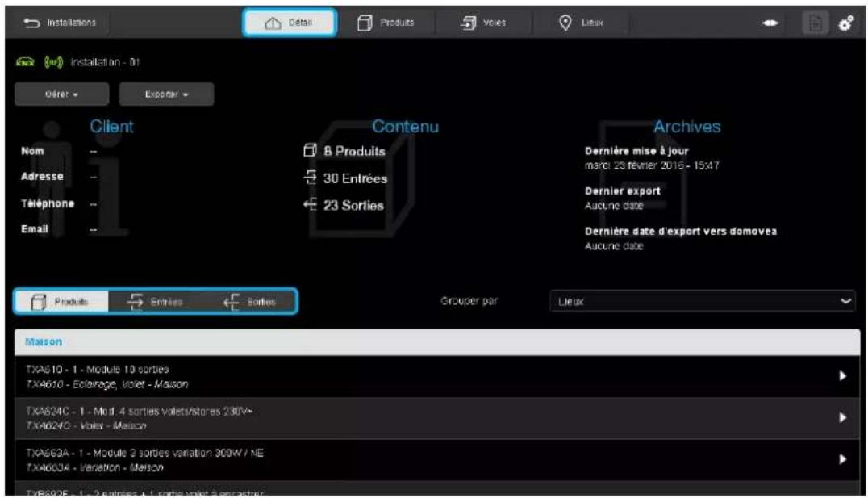Image resolution: width=868 pixels, height=498 pixels.
Task: Click the Client Nom field value
Action: click(93, 151)
